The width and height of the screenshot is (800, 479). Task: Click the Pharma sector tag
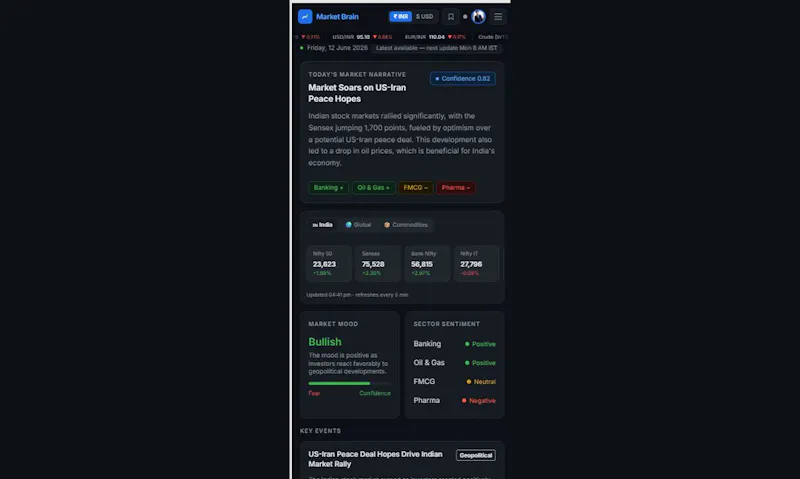coord(456,188)
